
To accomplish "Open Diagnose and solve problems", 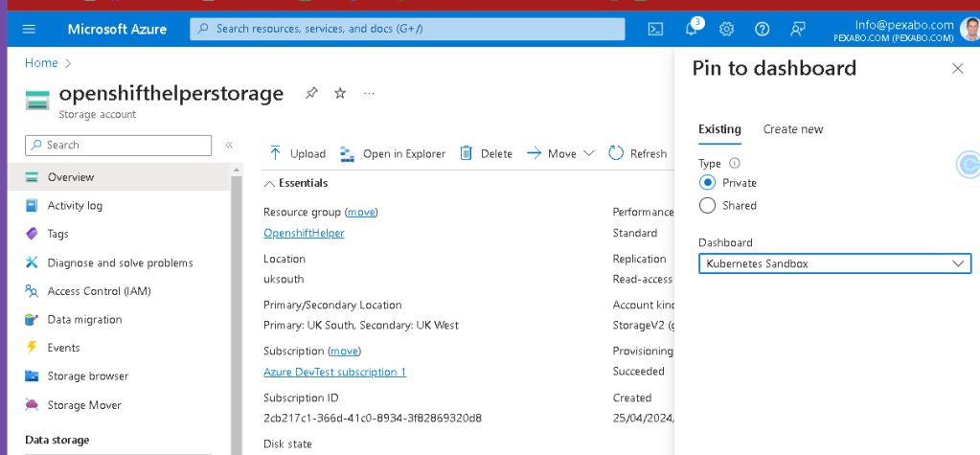I will tap(119, 262).
